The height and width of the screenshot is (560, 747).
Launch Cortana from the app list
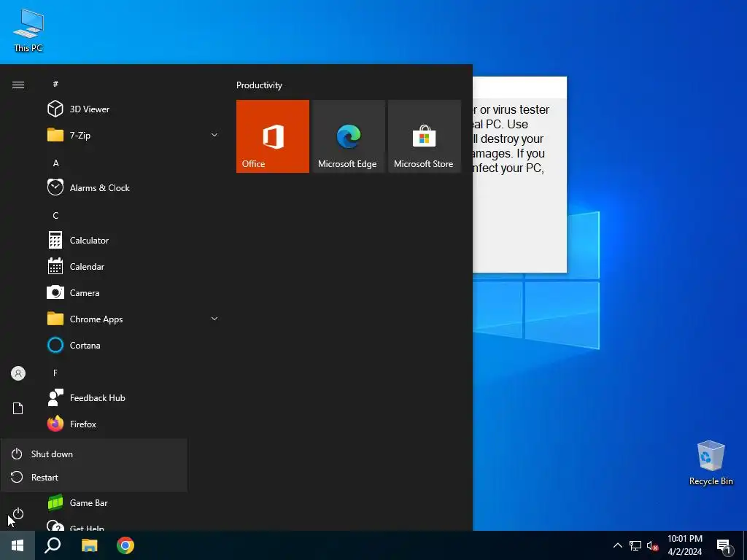[133, 345]
